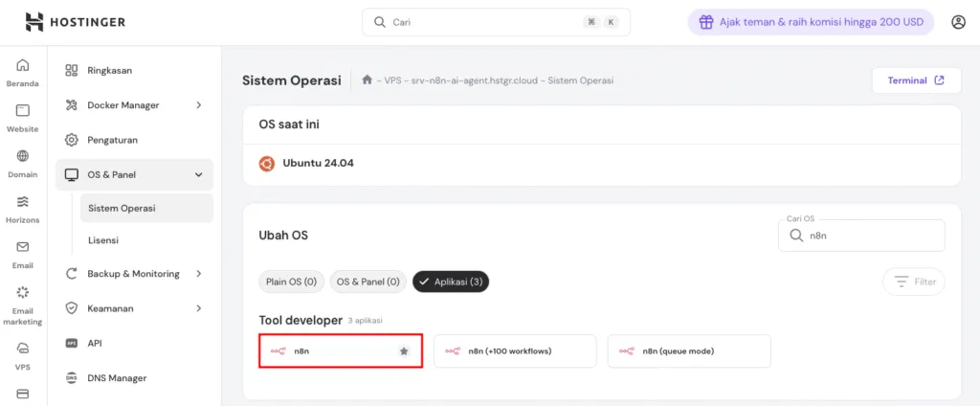The height and width of the screenshot is (406, 980).
Task: Click VPS breadcrumb link
Action: [392, 80]
